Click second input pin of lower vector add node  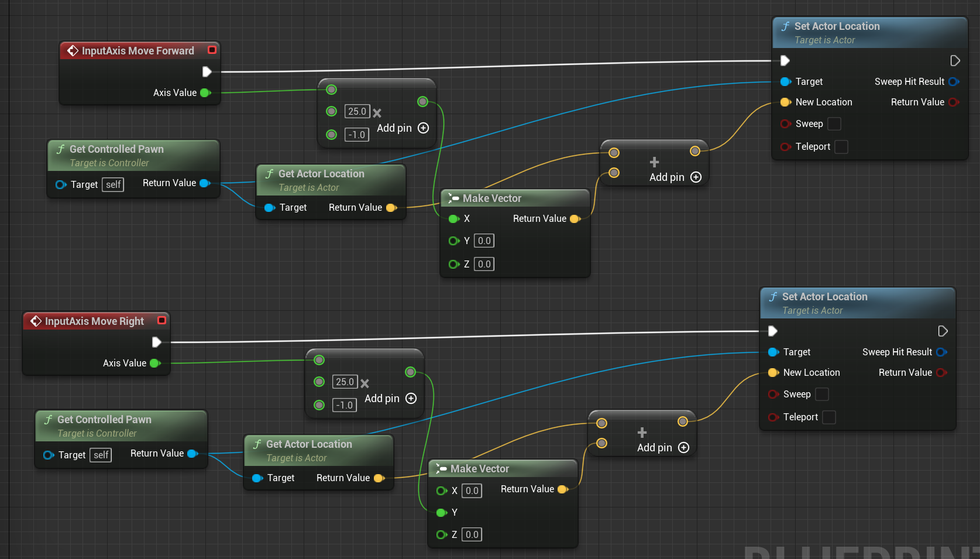coord(601,443)
